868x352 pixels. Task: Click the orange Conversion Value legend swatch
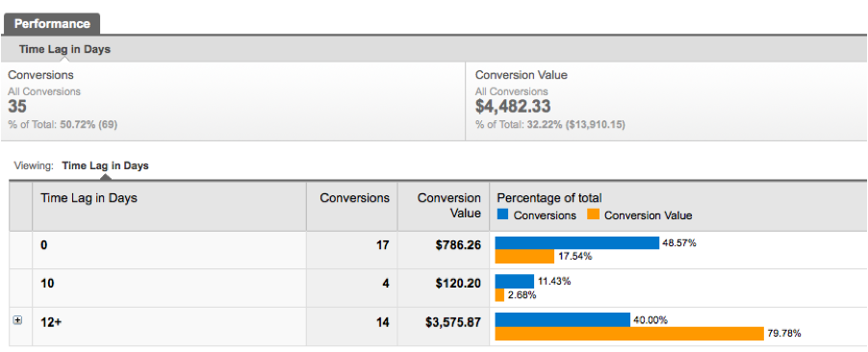pyautogui.click(x=594, y=214)
